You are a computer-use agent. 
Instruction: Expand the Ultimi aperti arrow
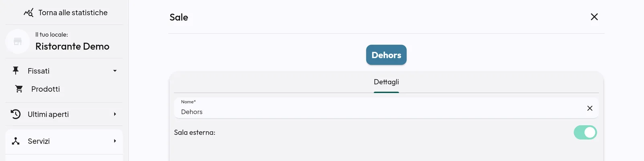pos(115,114)
